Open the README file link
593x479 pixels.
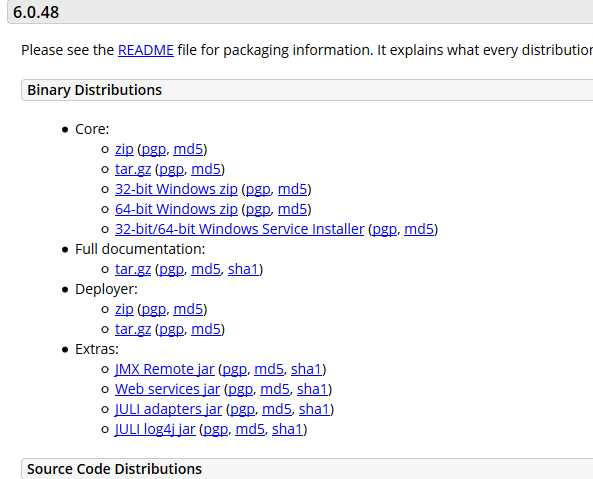point(146,50)
